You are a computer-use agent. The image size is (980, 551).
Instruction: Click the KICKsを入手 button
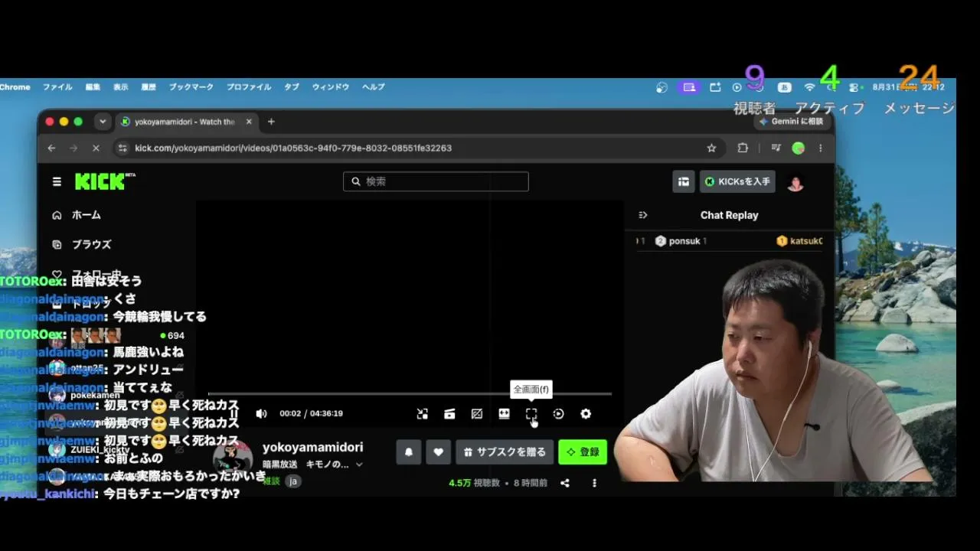coord(737,181)
